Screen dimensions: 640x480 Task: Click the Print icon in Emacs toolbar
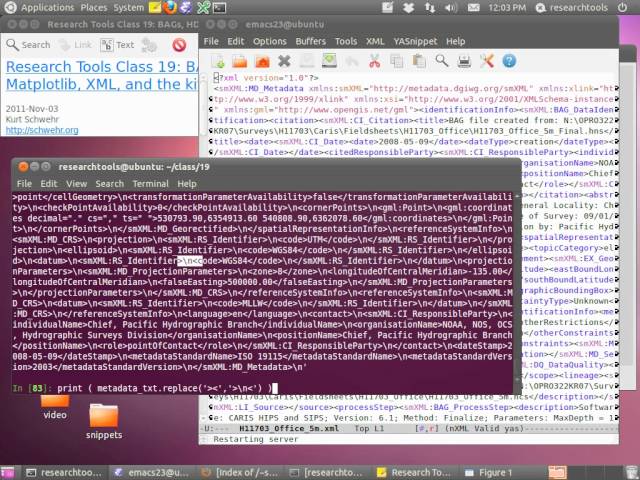pyautogui.click(x=464, y=61)
